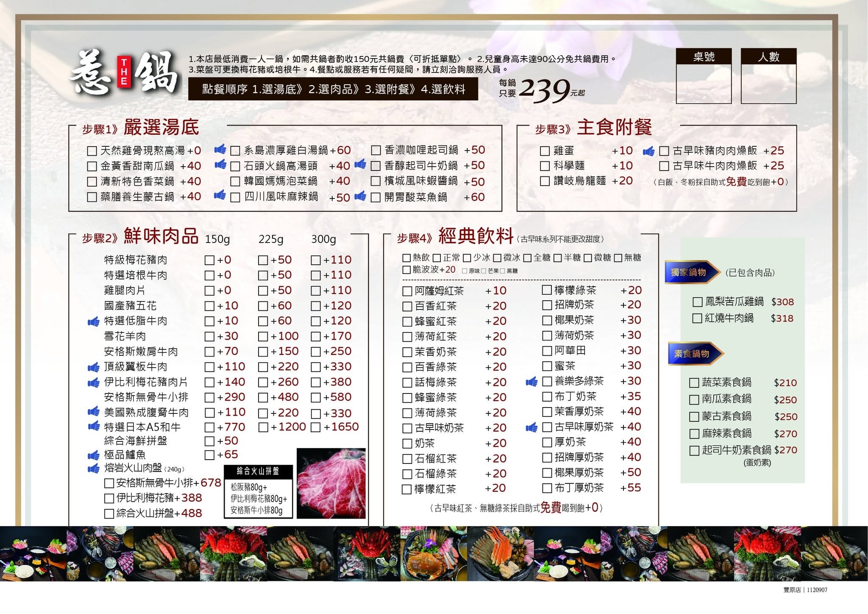Check the 檸檬綠茶 +20 box
Screen dimensions: 868x614
click(x=547, y=290)
